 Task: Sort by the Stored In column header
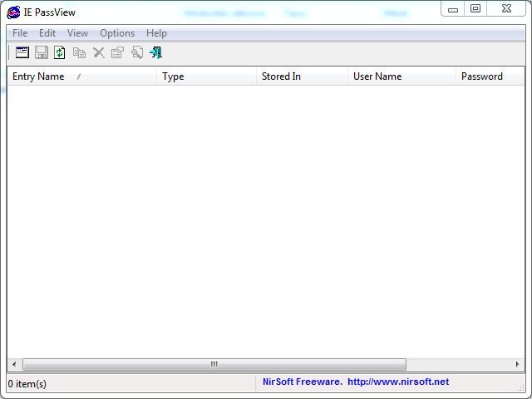coord(302,76)
